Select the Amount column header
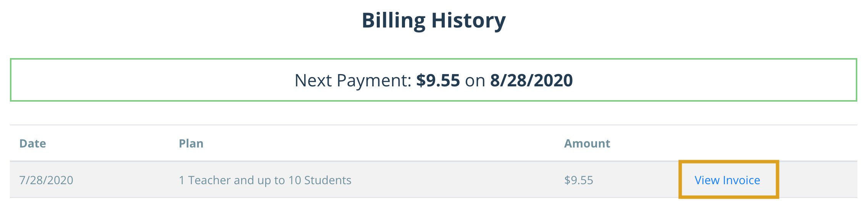This screenshot has height=201, width=868. pyautogui.click(x=587, y=143)
